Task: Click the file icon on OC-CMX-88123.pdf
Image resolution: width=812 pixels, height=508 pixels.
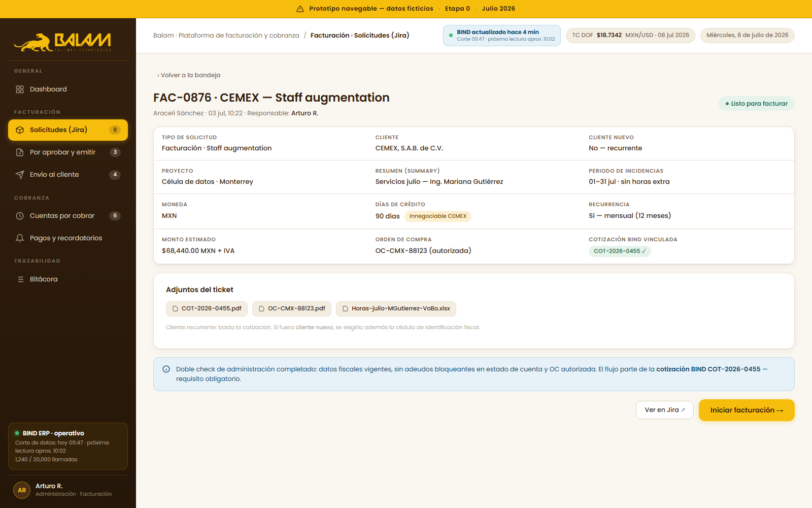Action: point(261,309)
